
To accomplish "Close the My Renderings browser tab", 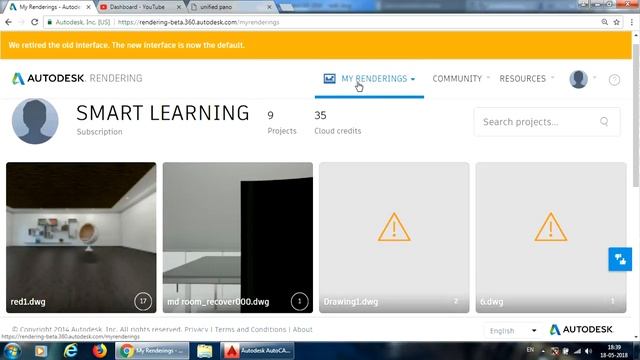I will click(88, 7).
